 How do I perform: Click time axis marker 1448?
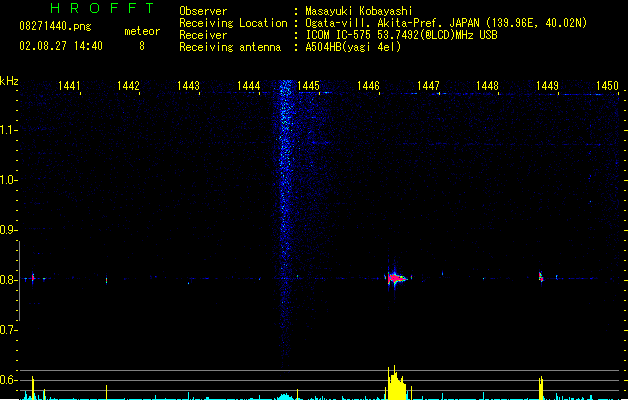pyautogui.click(x=487, y=86)
